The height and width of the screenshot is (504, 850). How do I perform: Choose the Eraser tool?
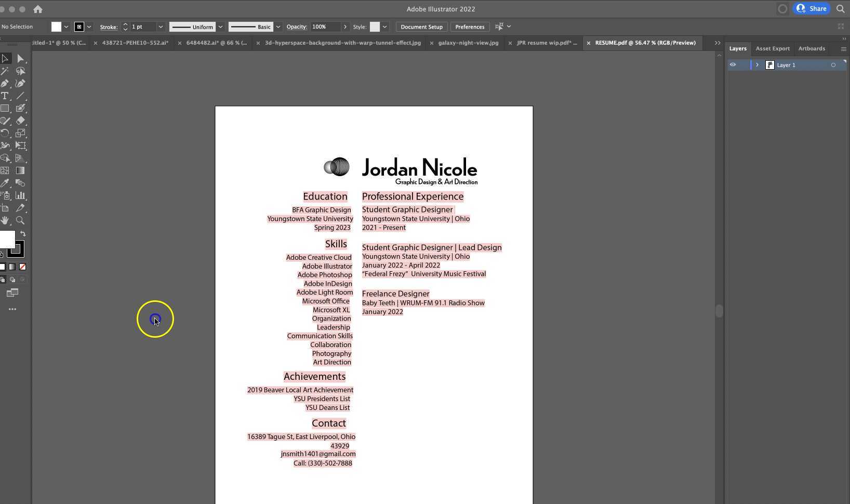tap(20, 121)
